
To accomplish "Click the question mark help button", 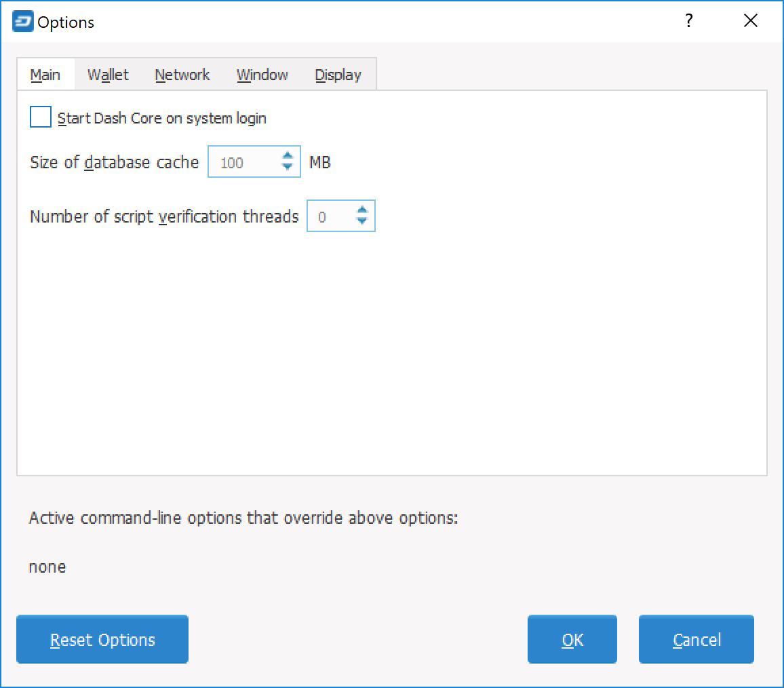I will (688, 21).
